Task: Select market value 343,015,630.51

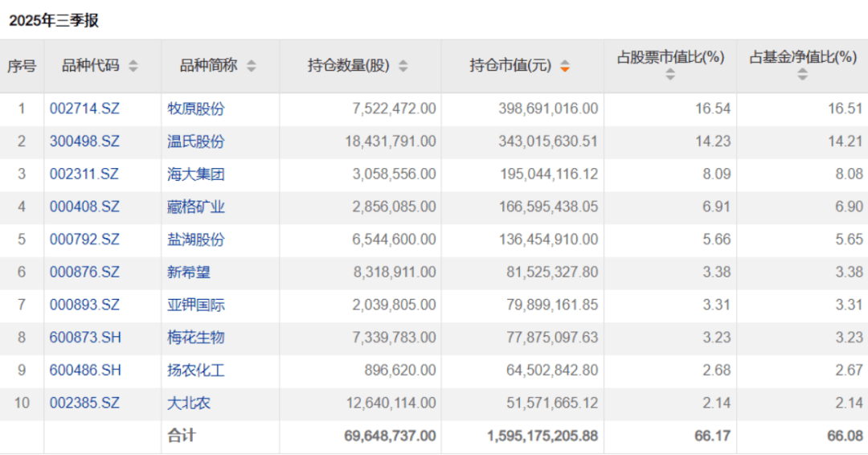Action: click(548, 141)
